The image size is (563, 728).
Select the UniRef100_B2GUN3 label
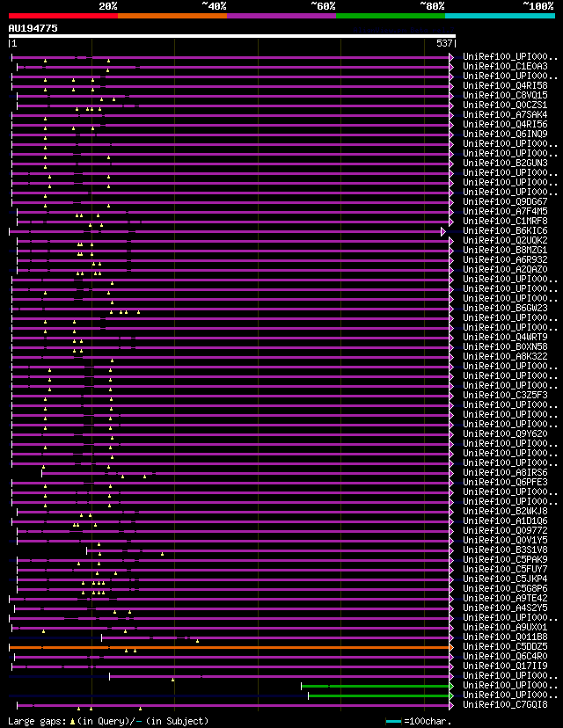click(506, 164)
